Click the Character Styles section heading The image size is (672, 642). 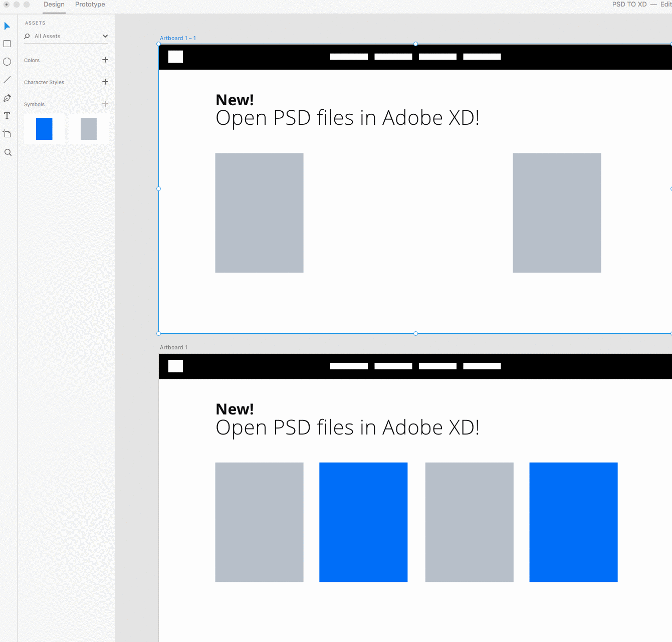pyautogui.click(x=44, y=82)
